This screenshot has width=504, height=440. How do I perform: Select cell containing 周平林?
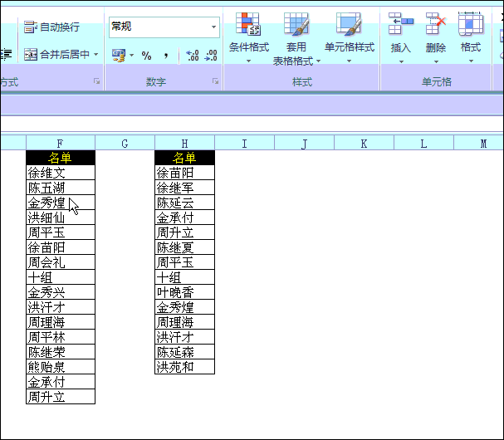(x=61, y=337)
